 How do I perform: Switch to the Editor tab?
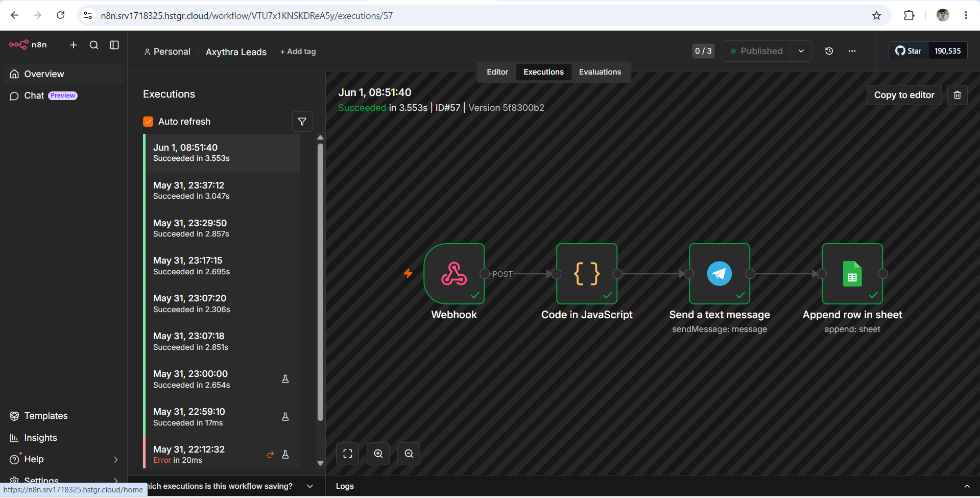pos(497,72)
